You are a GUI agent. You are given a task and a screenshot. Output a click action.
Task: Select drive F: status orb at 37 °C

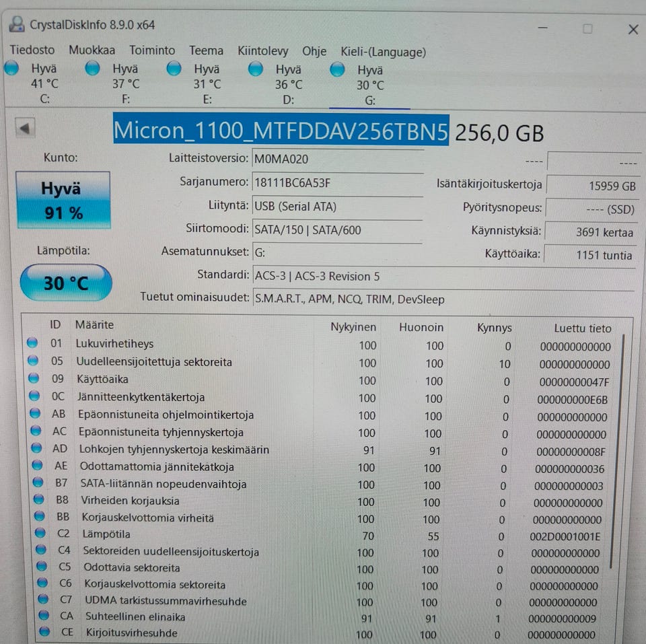[x=92, y=69]
